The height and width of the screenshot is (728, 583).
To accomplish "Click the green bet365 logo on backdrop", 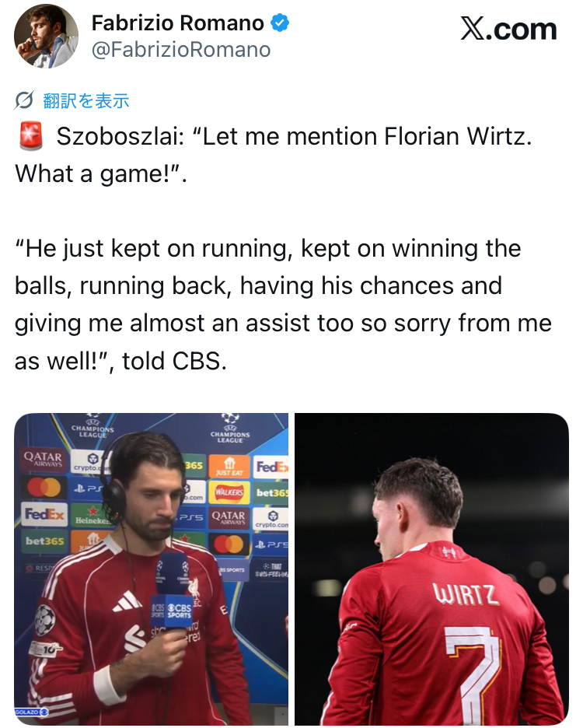I will click(44, 541).
